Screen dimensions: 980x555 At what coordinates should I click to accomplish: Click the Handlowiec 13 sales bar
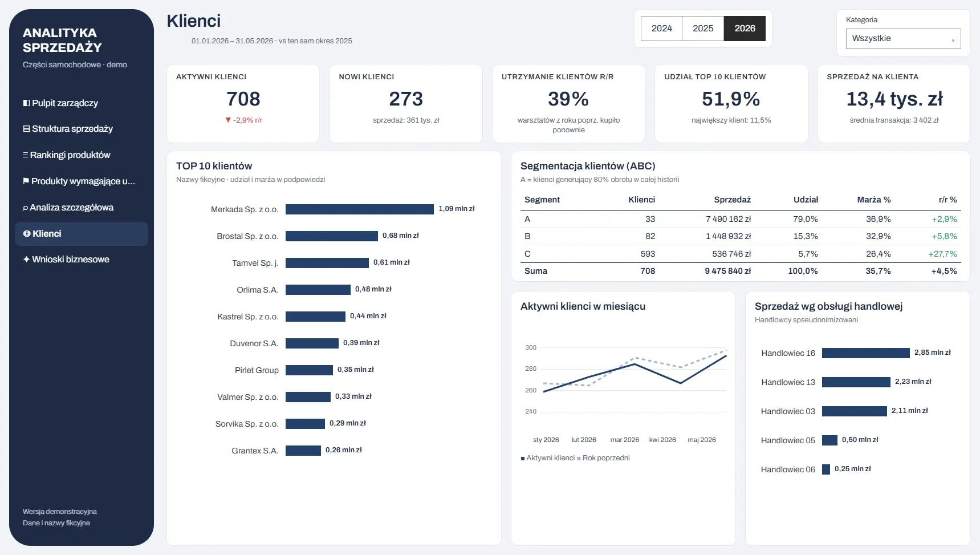856,382
